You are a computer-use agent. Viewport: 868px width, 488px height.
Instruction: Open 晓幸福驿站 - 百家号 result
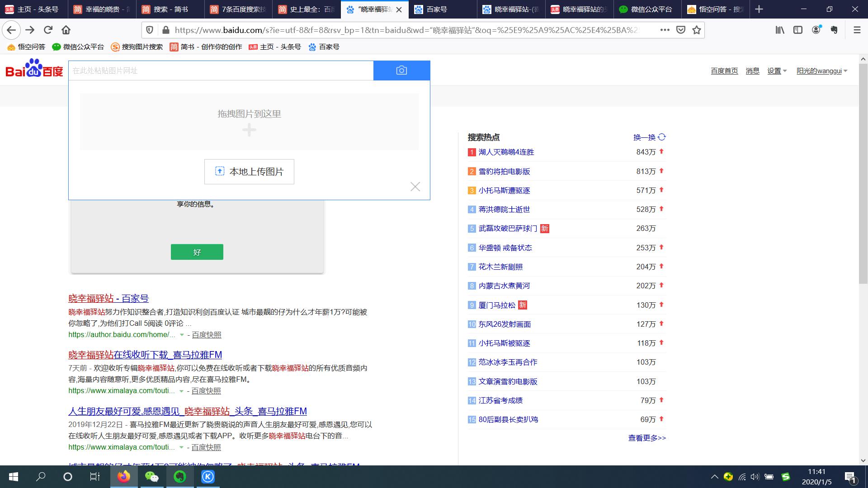(x=108, y=298)
